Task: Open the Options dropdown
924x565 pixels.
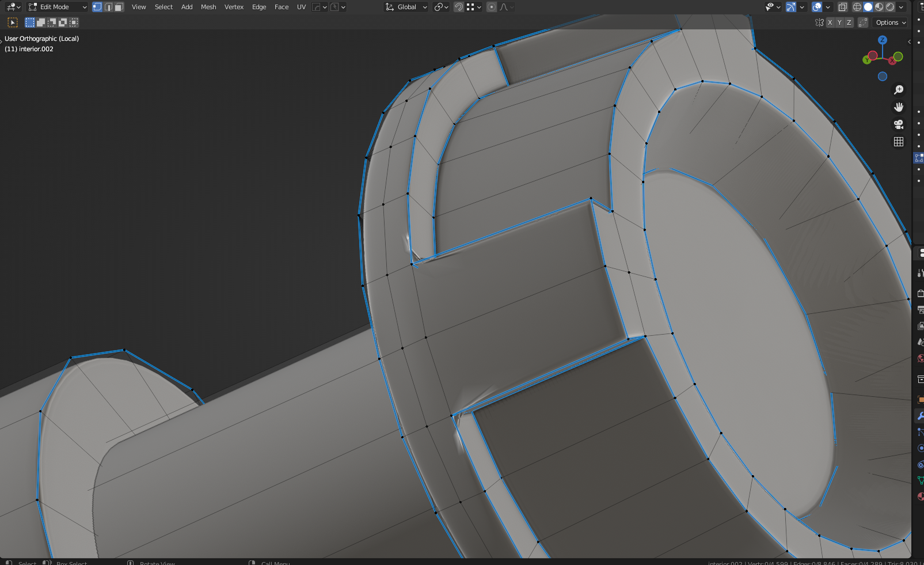Action: pyautogui.click(x=891, y=22)
